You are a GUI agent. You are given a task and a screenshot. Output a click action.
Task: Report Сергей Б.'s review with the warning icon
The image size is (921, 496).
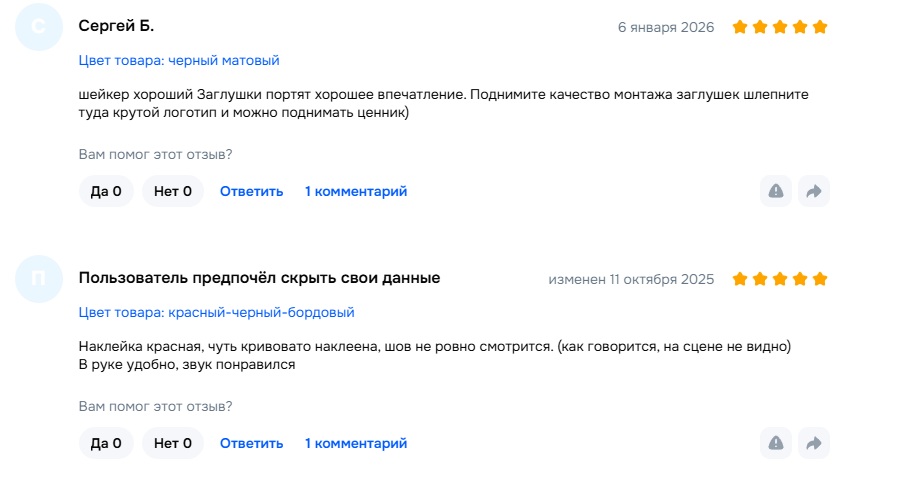coord(775,191)
